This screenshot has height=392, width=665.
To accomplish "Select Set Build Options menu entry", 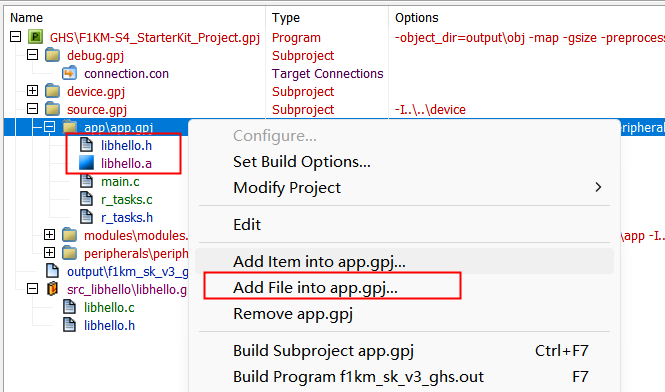I will 302,162.
